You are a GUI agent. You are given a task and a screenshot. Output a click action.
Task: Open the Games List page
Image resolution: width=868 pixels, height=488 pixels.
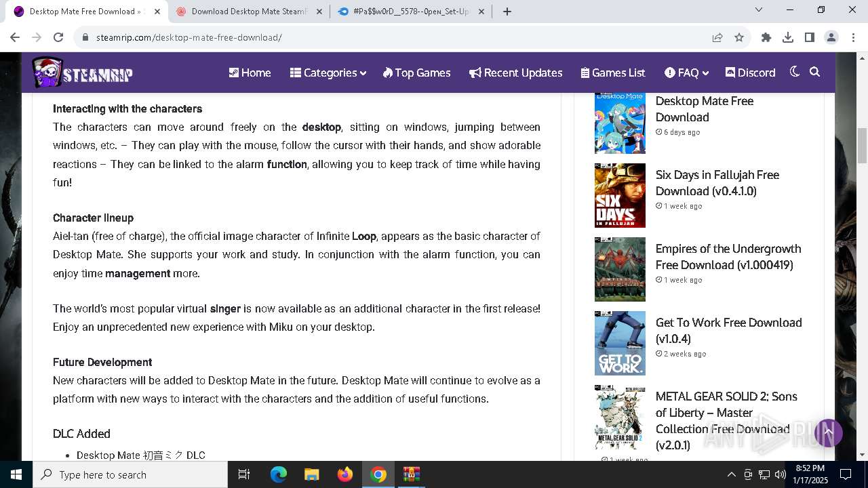613,73
